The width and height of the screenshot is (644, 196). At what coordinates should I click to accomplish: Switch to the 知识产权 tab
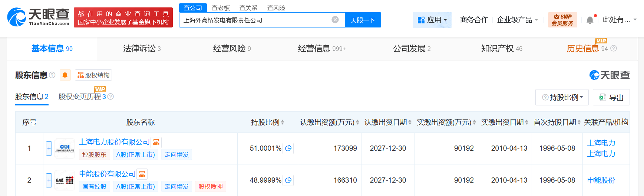pyautogui.click(x=501, y=49)
